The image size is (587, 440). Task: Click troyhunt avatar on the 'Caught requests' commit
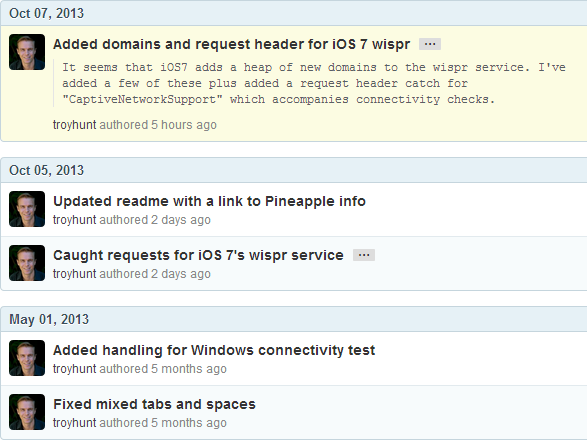pos(27,263)
